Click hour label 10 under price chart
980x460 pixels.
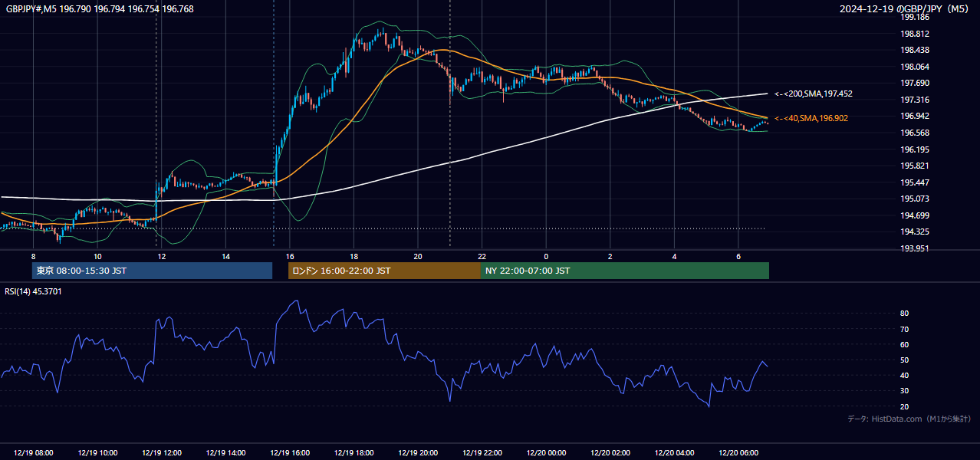97,256
